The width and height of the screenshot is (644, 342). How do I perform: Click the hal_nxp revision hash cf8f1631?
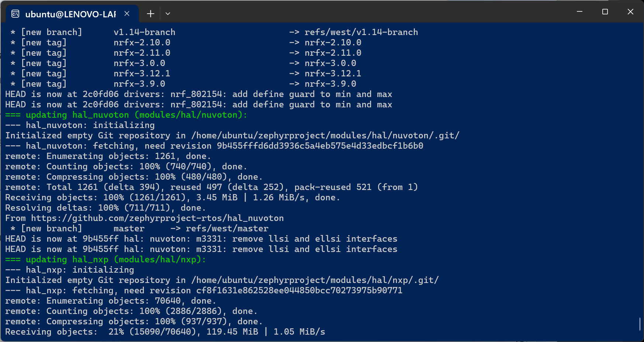click(x=299, y=290)
